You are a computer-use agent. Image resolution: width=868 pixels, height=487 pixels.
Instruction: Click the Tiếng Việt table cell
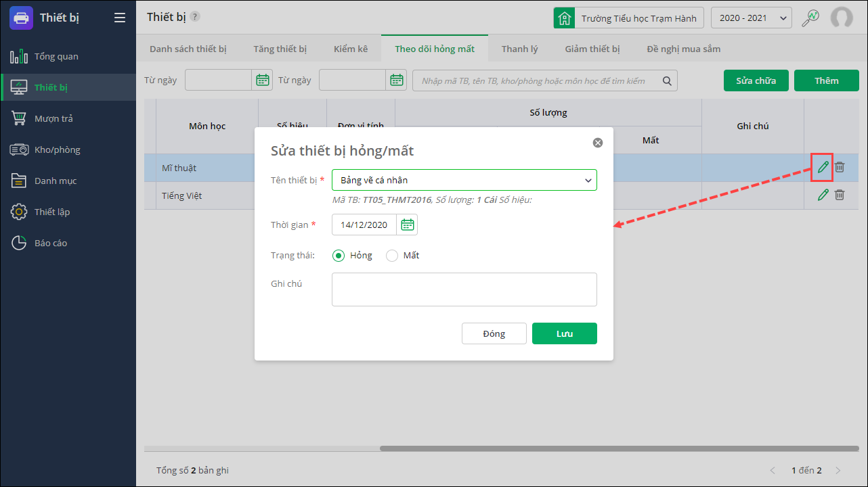207,195
